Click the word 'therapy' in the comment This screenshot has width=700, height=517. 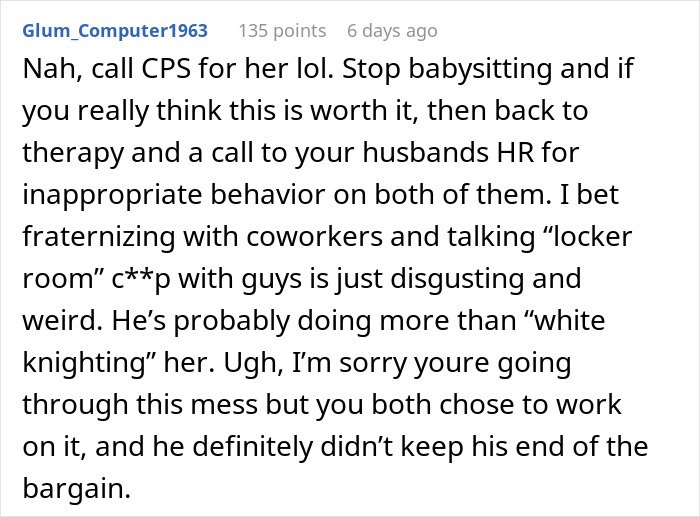coord(72,154)
